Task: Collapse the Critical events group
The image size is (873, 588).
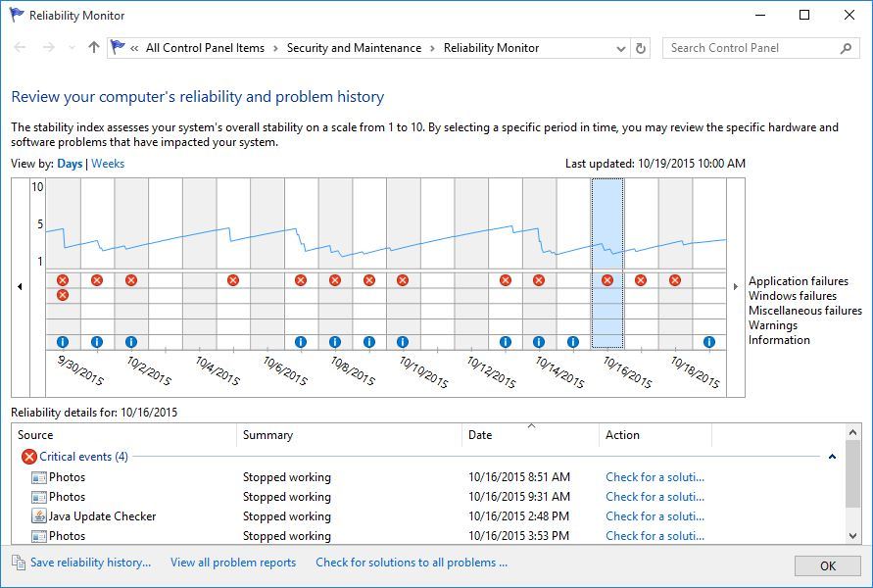Action: click(x=832, y=457)
